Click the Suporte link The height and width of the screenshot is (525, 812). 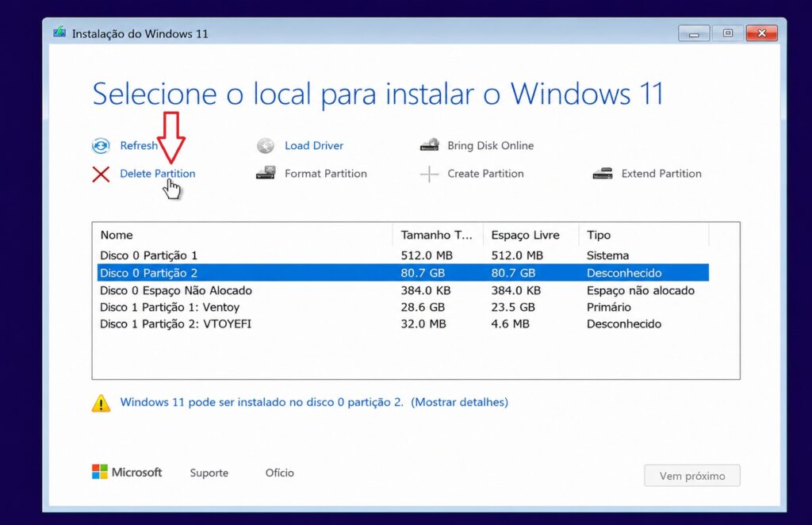209,473
